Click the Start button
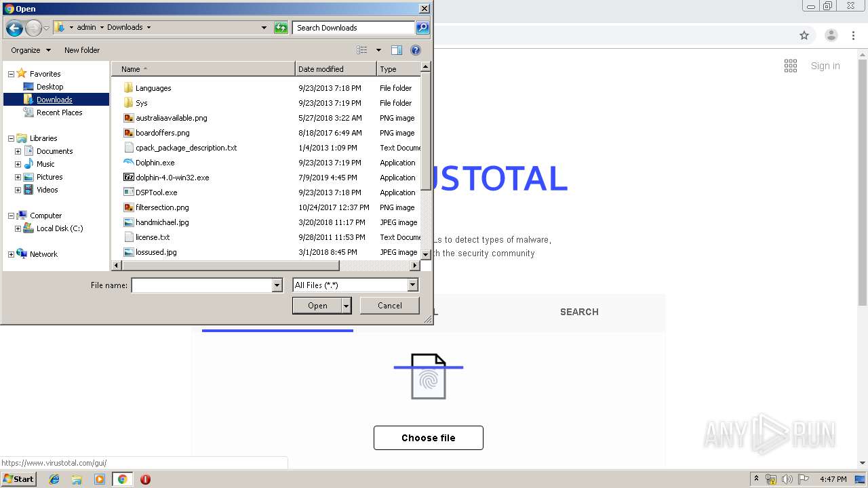 [x=19, y=479]
